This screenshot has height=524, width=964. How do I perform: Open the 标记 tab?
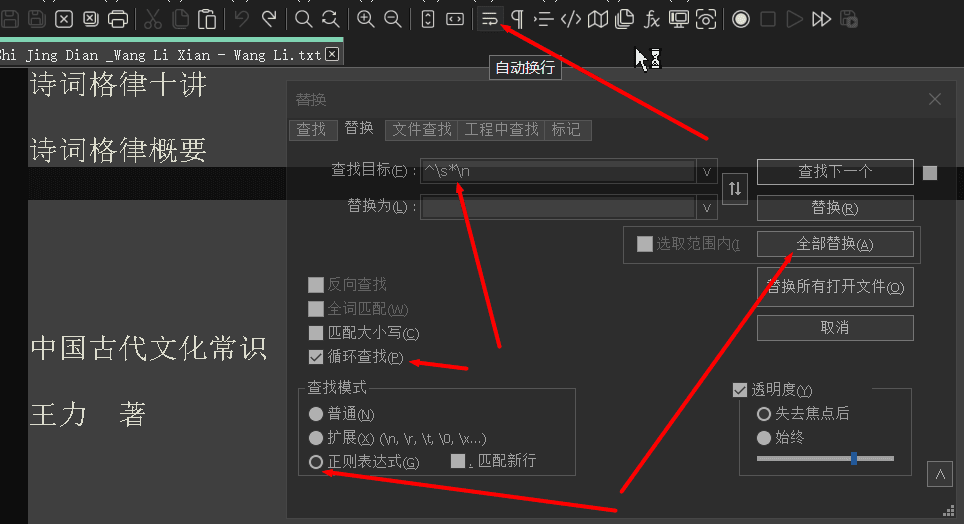tap(566, 129)
